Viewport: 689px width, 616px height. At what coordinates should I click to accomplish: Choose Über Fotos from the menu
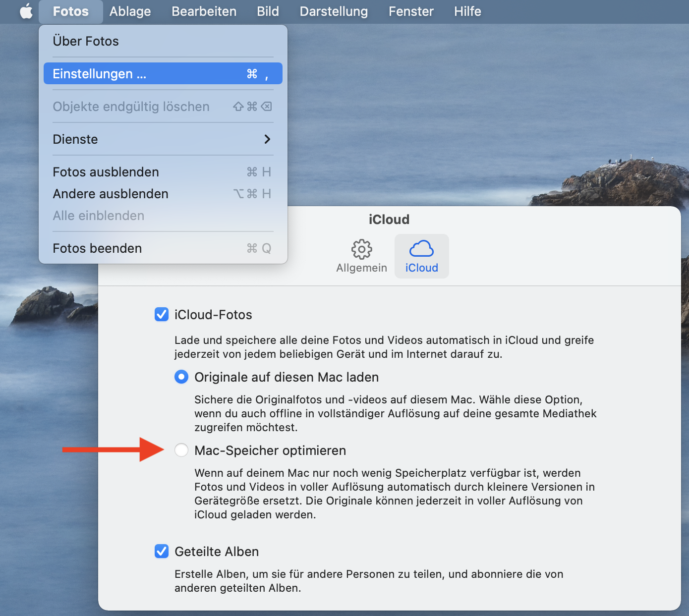163,41
